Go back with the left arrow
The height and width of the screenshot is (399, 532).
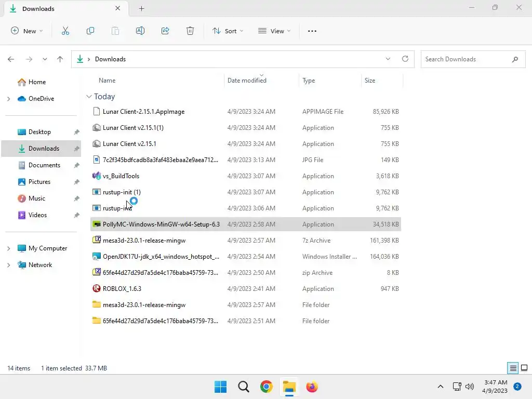[x=11, y=59]
